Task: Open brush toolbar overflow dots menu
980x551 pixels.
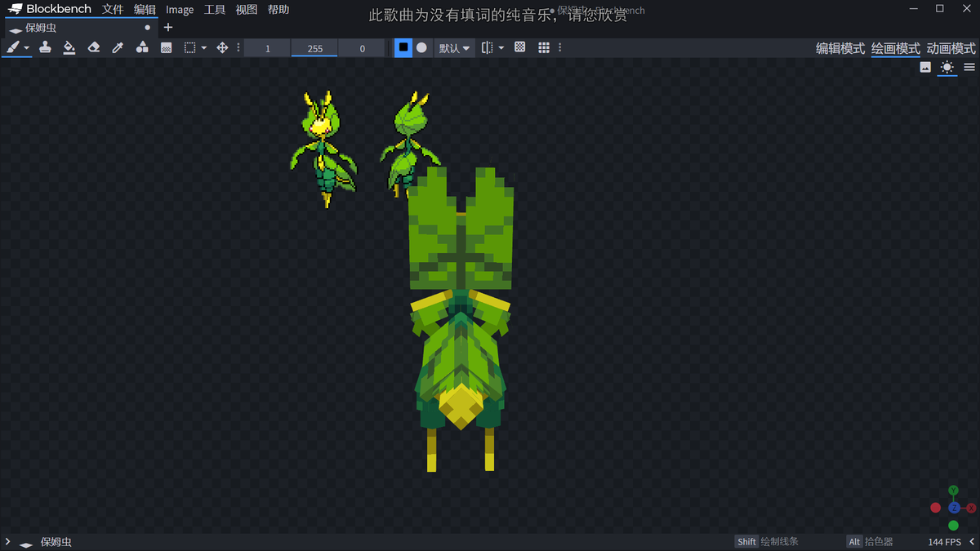Action: click(x=559, y=47)
